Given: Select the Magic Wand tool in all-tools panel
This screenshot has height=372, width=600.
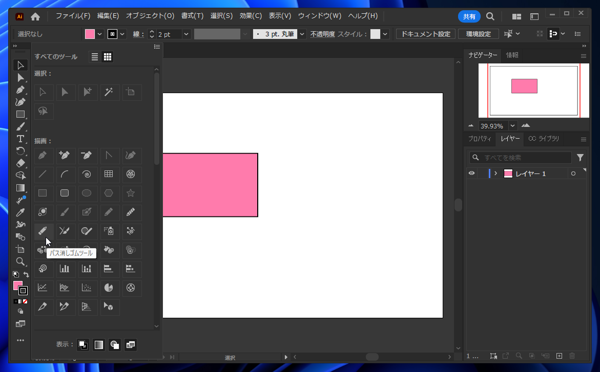Looking at the screenshot, I should tap(109, 92).
